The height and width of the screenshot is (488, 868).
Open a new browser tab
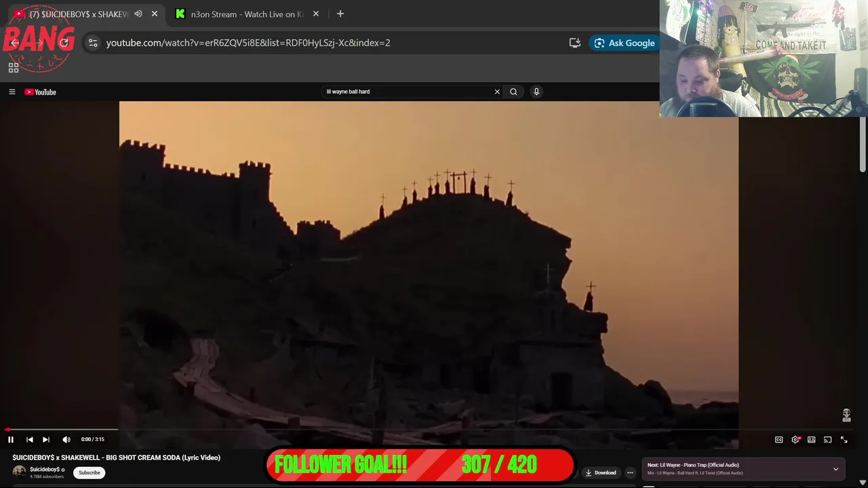340,14
